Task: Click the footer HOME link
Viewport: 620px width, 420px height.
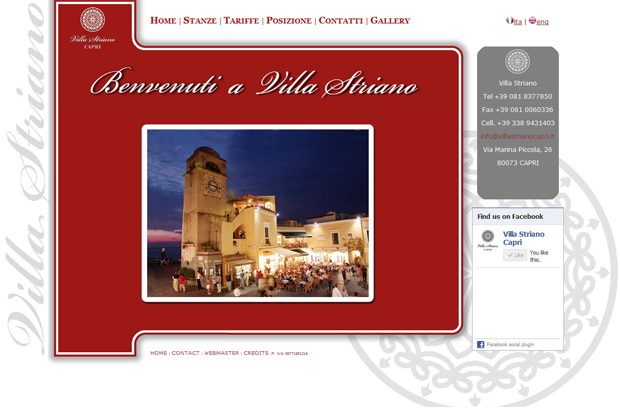Action: (159, 353)
